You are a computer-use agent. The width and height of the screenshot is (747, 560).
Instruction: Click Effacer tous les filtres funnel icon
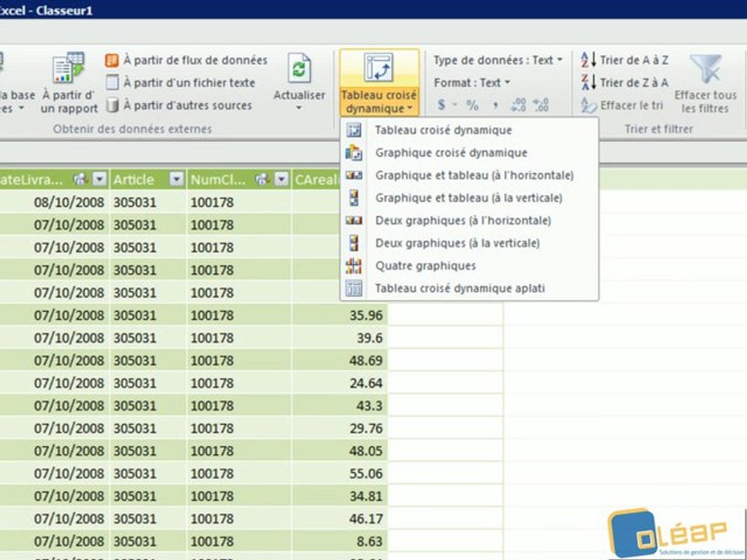(x=706, y=69)
